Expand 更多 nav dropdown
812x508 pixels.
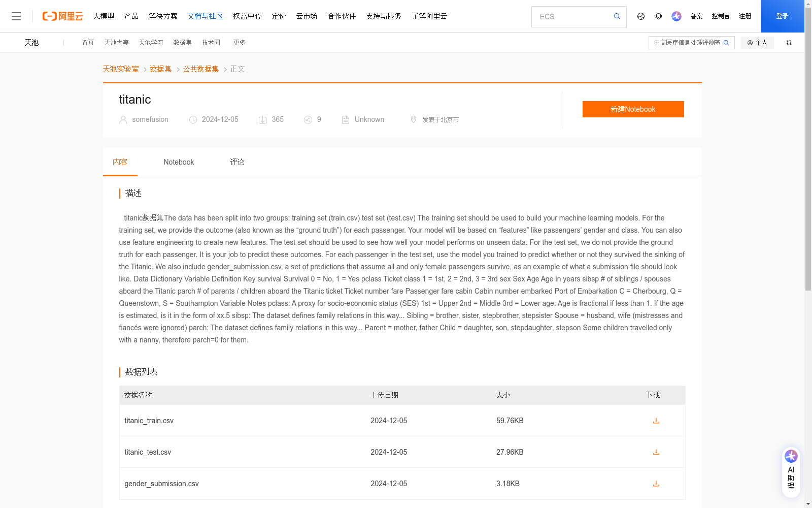pyautogui.click(x=239, y=43)
